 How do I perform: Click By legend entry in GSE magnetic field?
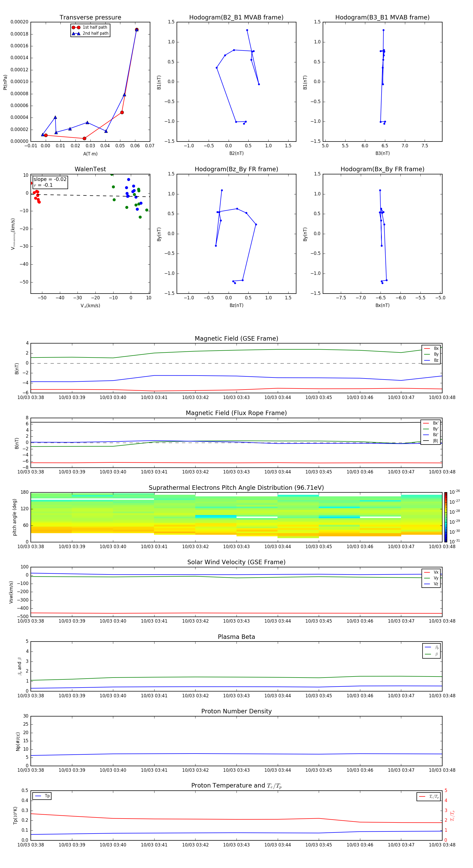(x=431, y=355)
